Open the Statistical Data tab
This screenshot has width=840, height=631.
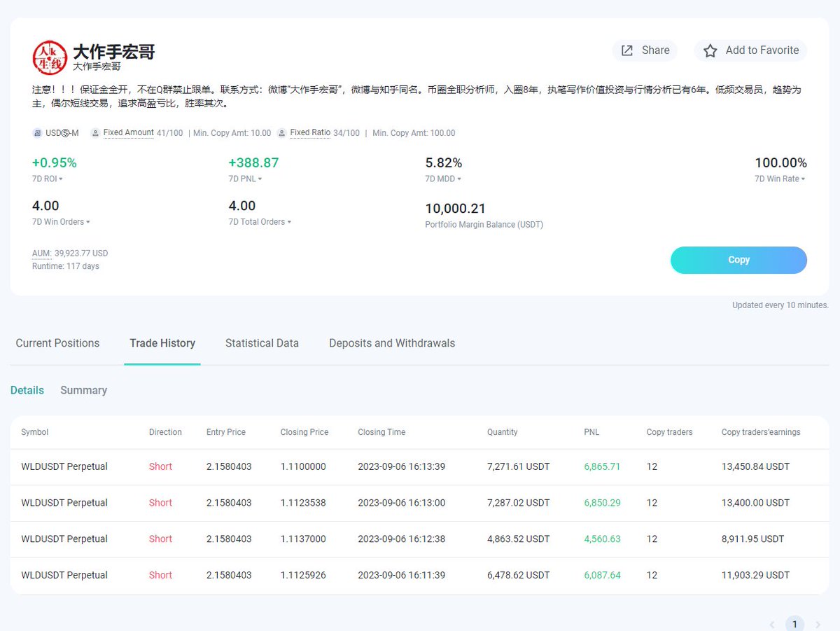pos(262,343)
